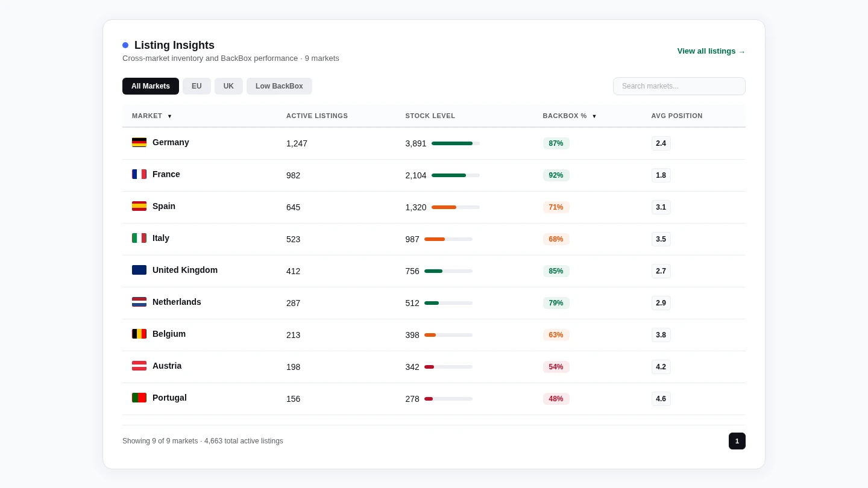868x488 pixels.
Task: Click Germany's stock level progress bar
Action: tap(456, 143)
